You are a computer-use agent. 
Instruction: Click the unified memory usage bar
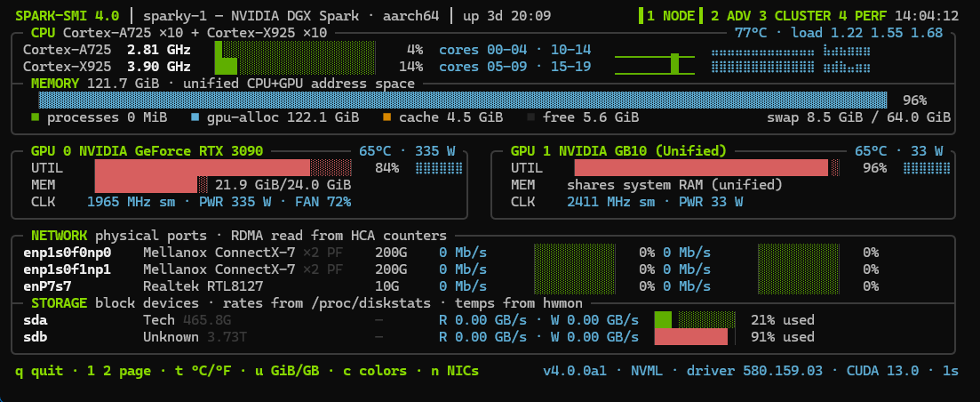point(463,100)
